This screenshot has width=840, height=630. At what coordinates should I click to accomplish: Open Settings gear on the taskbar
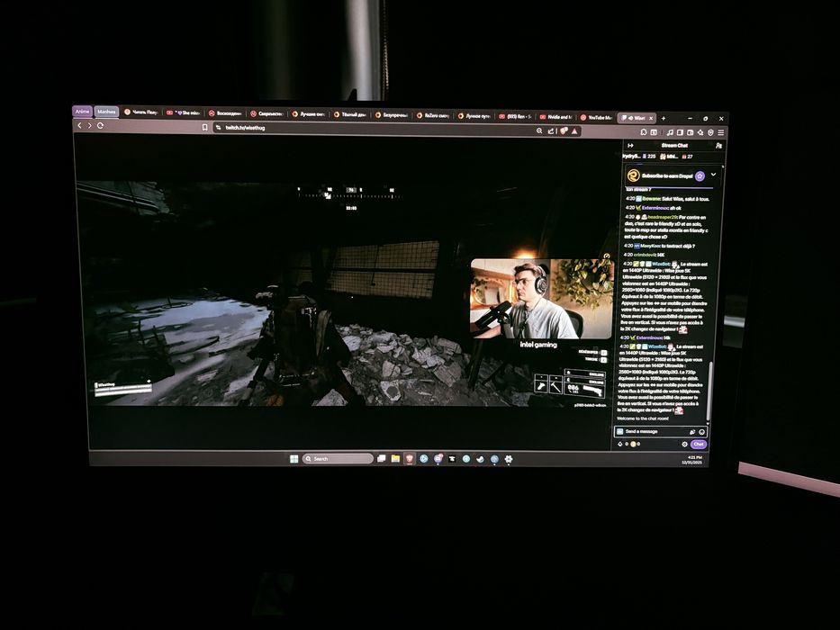point(509,459)
